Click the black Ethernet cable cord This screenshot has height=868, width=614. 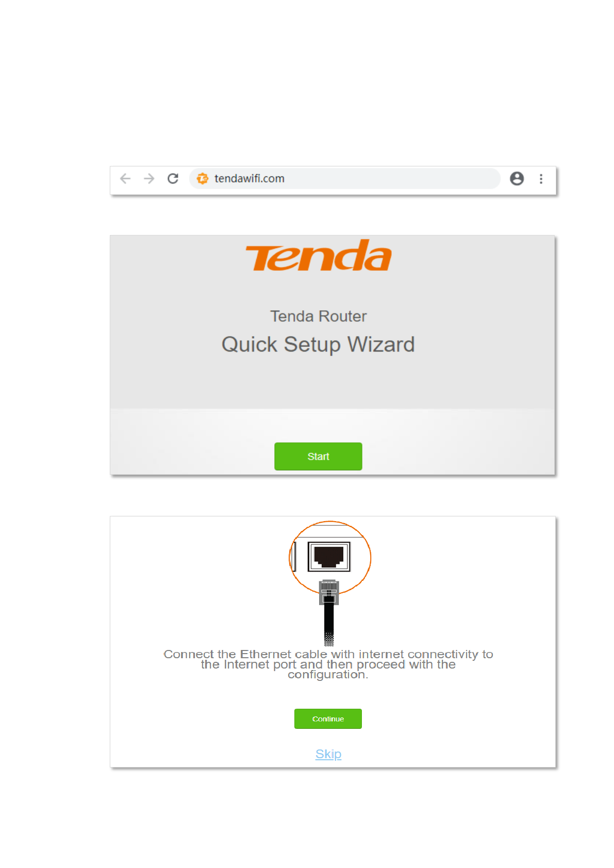pyautogui.click(x=329, y=625)
